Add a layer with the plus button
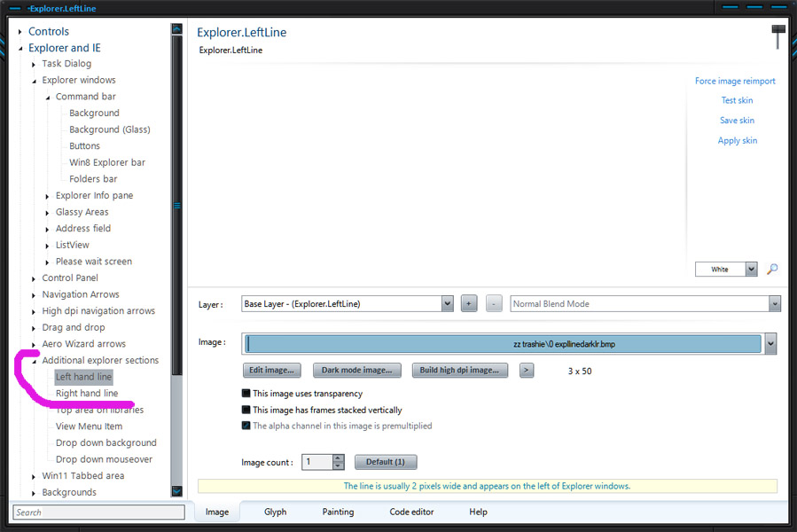This screenshot has height=532, width=797. click(x=469, y=304)
